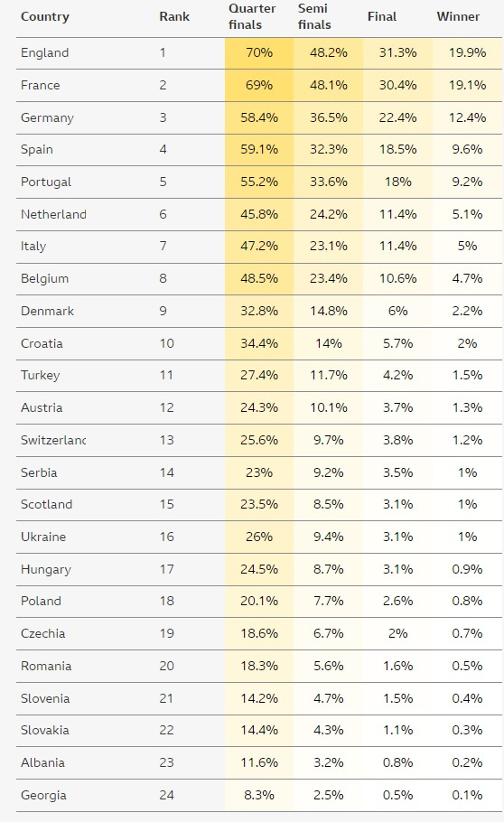Click the Quarter finals column header
The width and height of the screenshot is (504, 822).
[252, 17]
